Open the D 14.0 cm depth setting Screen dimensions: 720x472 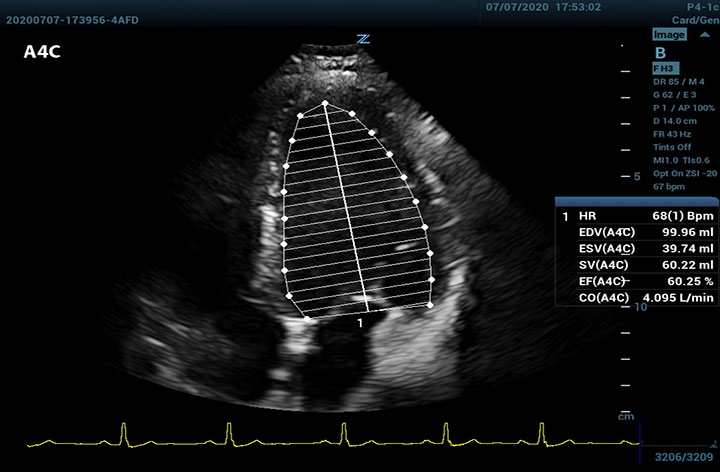(x=676, y=120)
